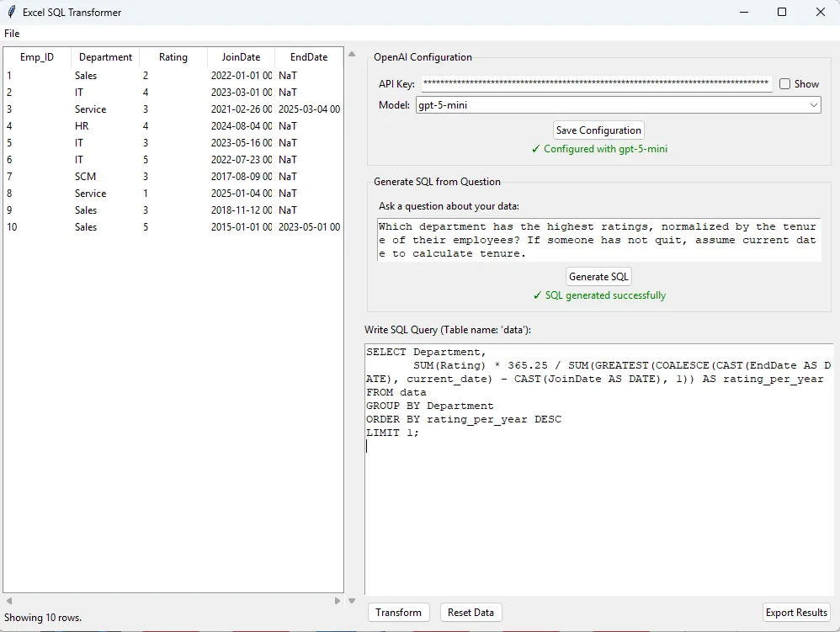Image resolution: width=840 pixels, height=632 pixels.
Task: Click Save Configuration
Action: click(598, 130)
